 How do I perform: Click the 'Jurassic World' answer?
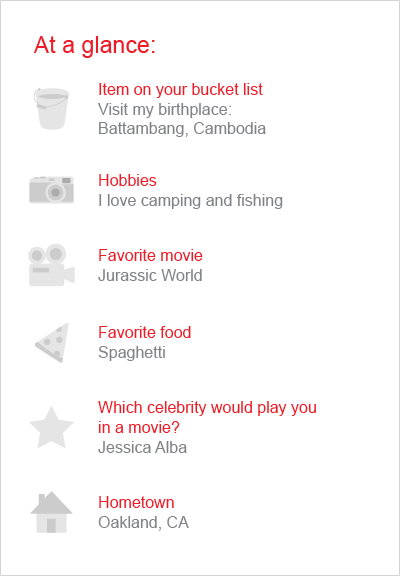pyautogui.click(x=150, y=275)
